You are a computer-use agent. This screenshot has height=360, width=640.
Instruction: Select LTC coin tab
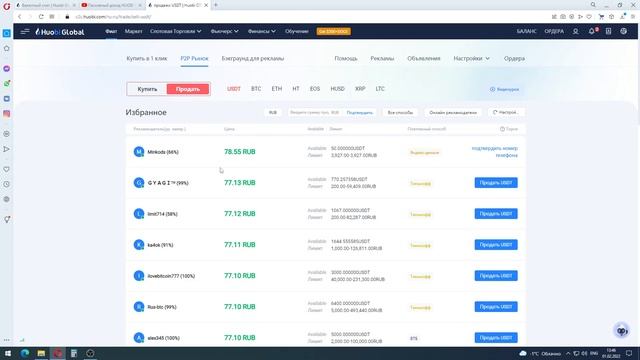tap(380, 89)
